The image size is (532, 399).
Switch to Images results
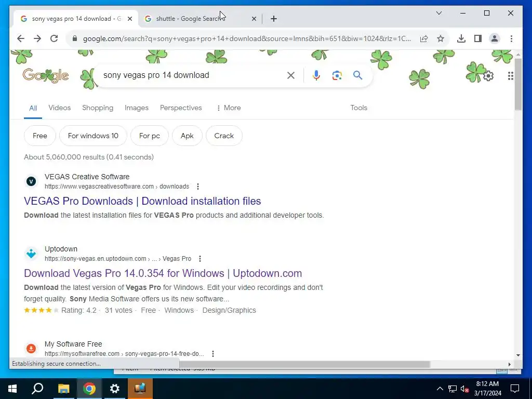point(137,108)
